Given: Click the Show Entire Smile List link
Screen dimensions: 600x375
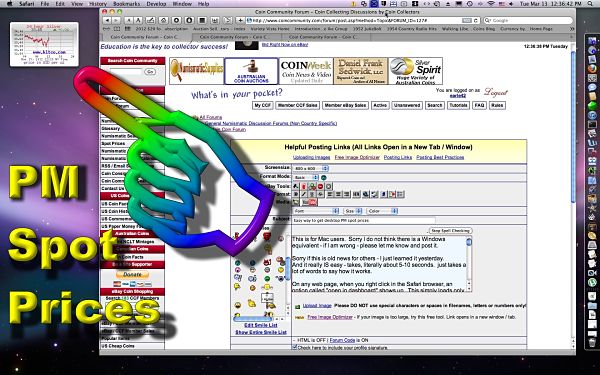Looking at the screenshot, I should coord(261,332).
